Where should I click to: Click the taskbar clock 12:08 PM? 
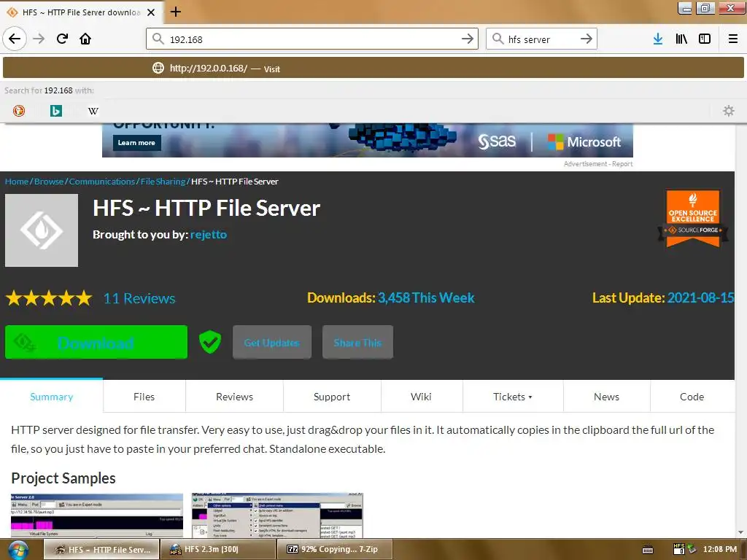click(719, 549)
